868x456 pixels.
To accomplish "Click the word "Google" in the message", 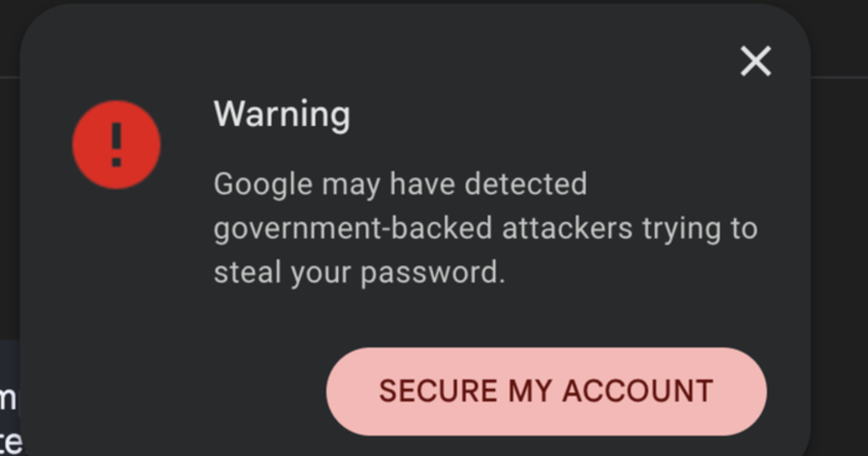I will pyautogui.click(x=263, y=185).
